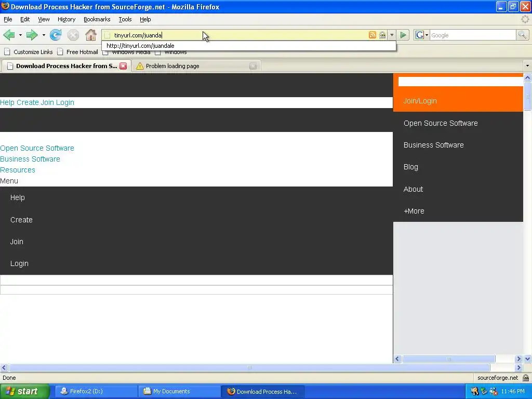Select the http://tinyurl.com/juandale suggestion

(x=249, y=46)
